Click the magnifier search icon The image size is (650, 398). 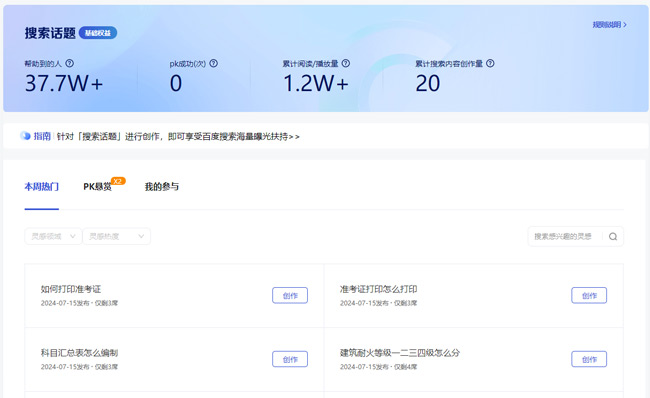coord(613,237)
